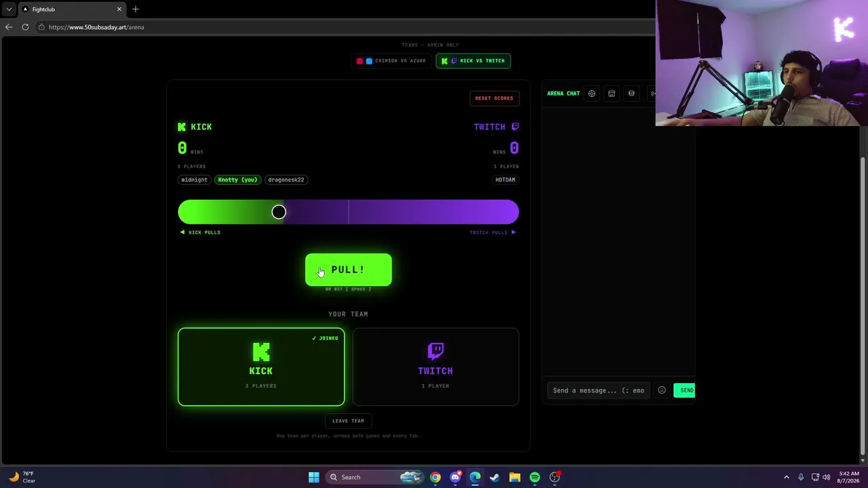Open Spotify from the taskbar
This screenshot has width=868, height=488.
coord(535,477)
